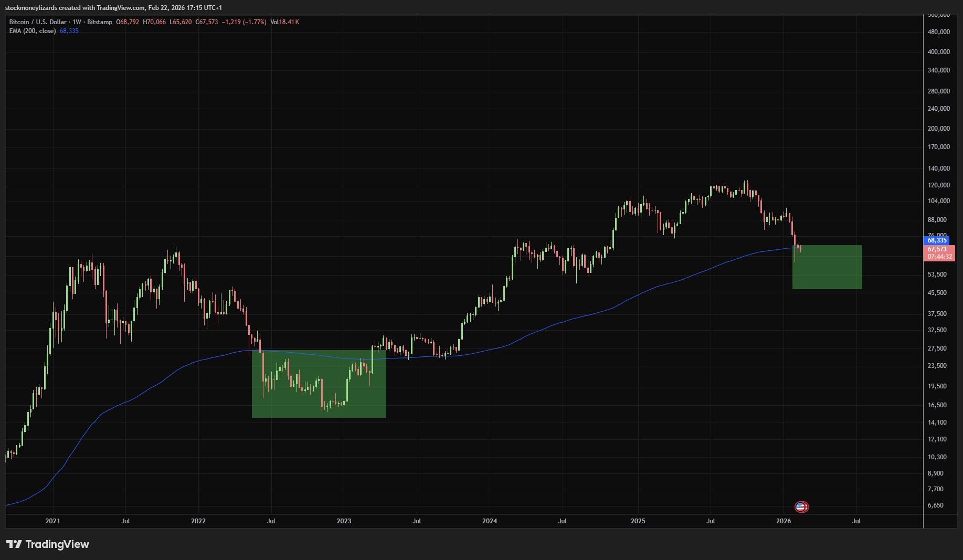Screen dimensions: 963x560
Task: Click the blue 68,335 price axis tag
Action: (x=937, y=240)
